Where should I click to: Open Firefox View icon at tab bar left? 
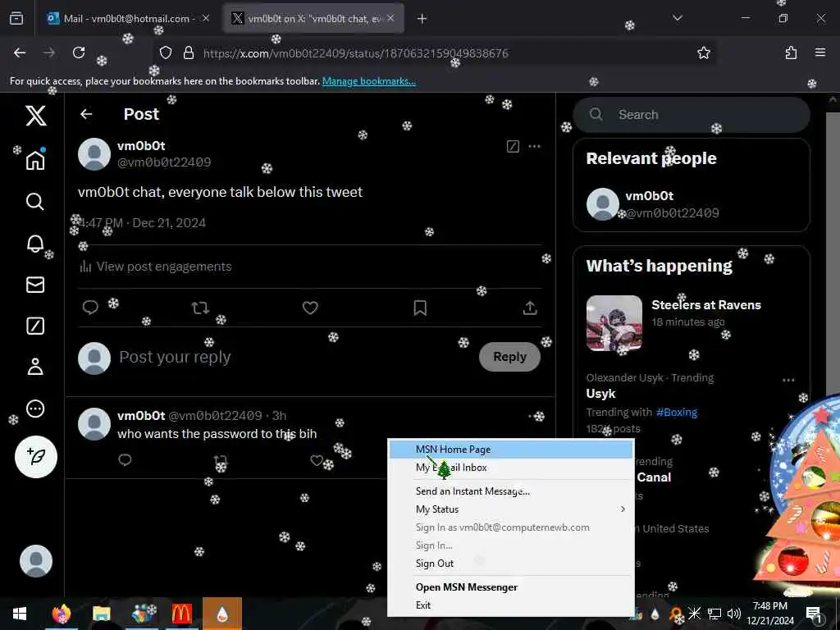(16, 18)
